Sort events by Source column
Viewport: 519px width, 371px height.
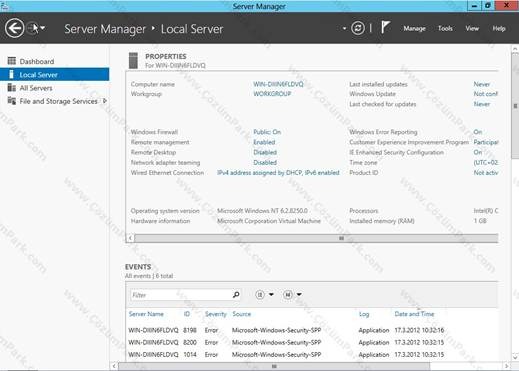coord(241,314)
